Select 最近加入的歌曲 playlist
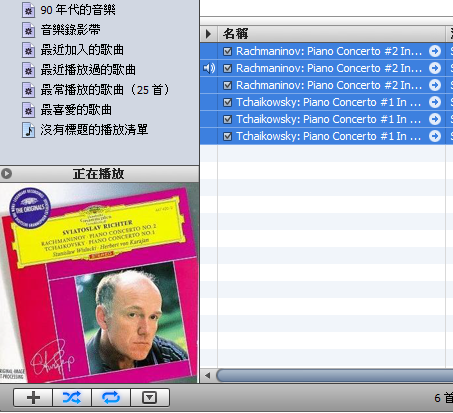 click(82, 50)
